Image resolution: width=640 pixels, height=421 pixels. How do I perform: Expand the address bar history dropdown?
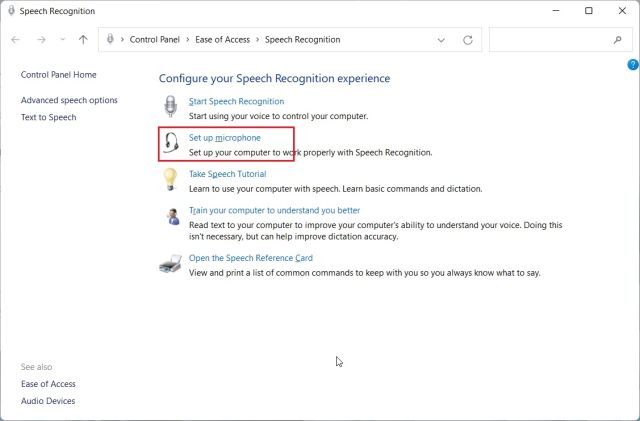pos(441,40)
